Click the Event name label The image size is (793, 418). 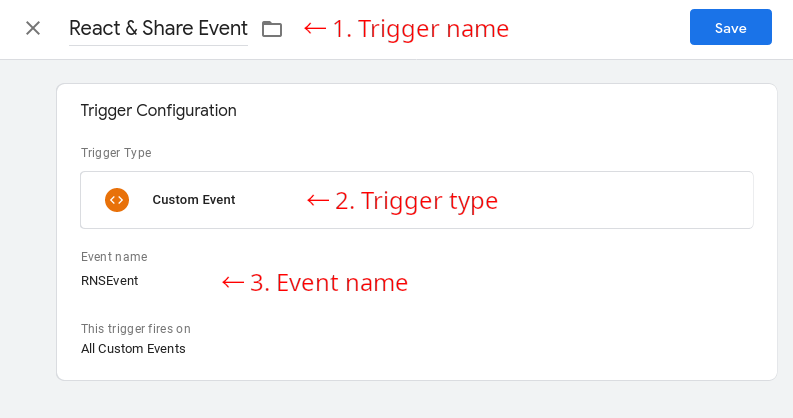tap(114, 257)
